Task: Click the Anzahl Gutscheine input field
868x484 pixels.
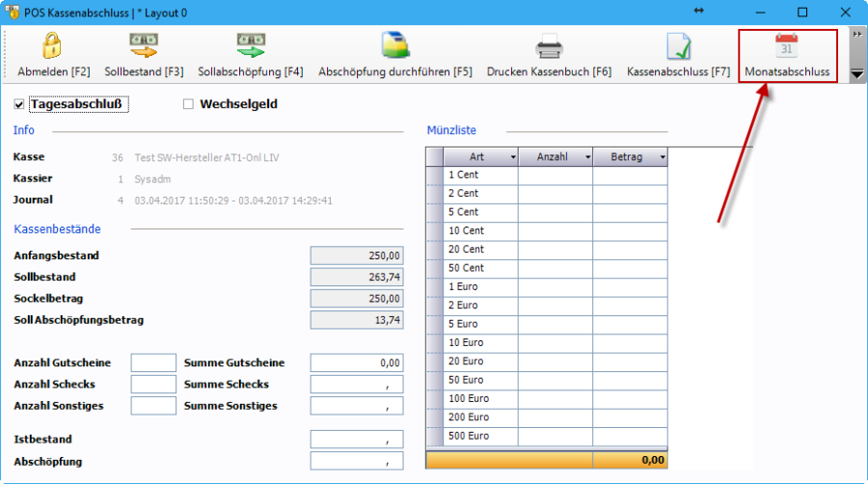Action: pos(152,363)
